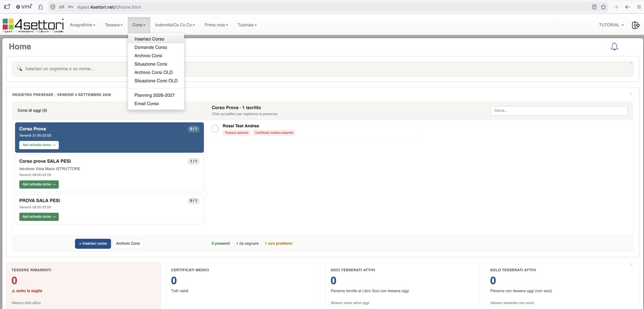Click the browser bookmark star icon
Image resolution: width=644 pixels, height=309 pixels.
603,7
